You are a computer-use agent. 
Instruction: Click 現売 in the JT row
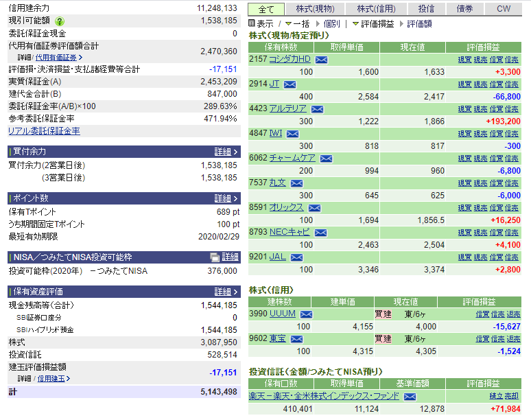(480, 84)
